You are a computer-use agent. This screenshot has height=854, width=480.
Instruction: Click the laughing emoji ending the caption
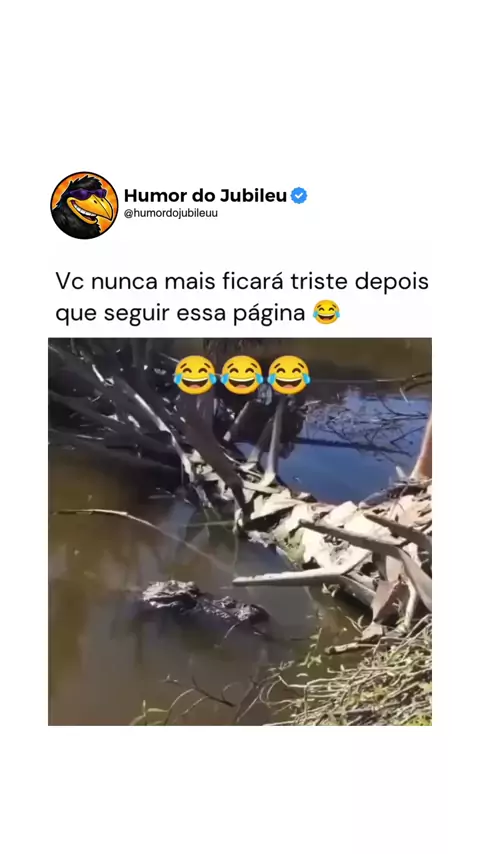pyautogui.click(x=326, y=313)
